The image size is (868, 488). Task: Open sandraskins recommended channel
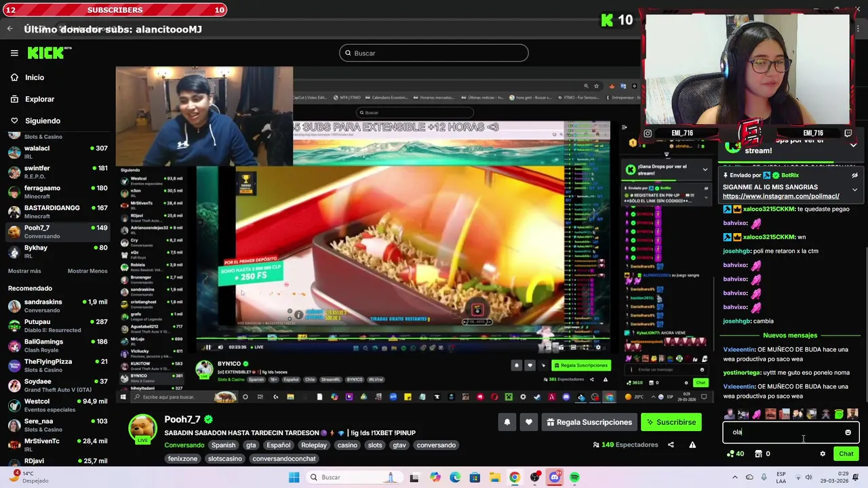point(58,306)
